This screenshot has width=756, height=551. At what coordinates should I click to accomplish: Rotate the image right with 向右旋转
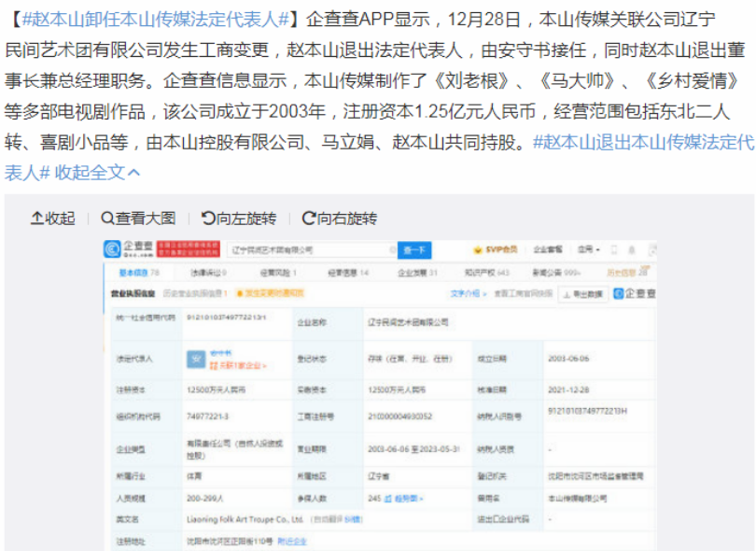[340, 219]
